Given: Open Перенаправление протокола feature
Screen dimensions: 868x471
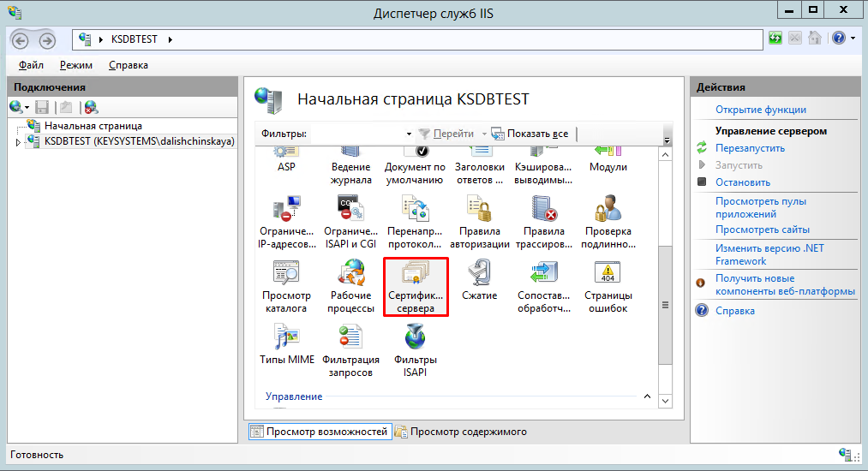Looking at the screenshot, I should coord(415,223).
